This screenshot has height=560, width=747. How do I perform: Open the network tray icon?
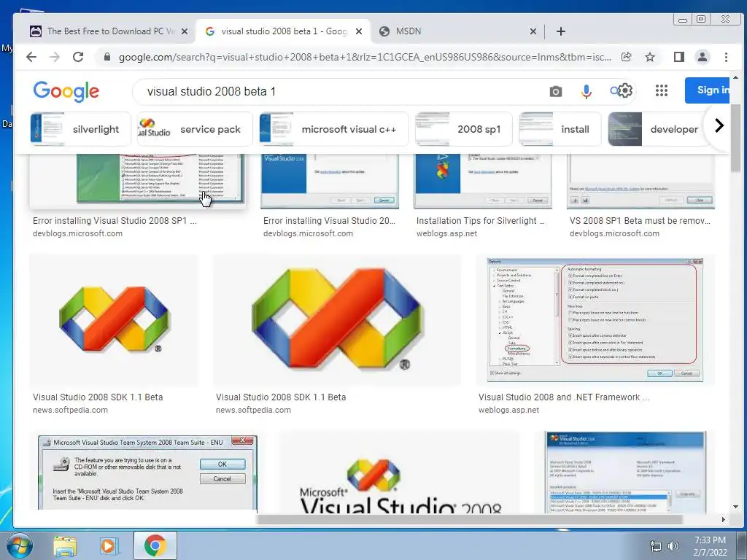coord(656,546)
